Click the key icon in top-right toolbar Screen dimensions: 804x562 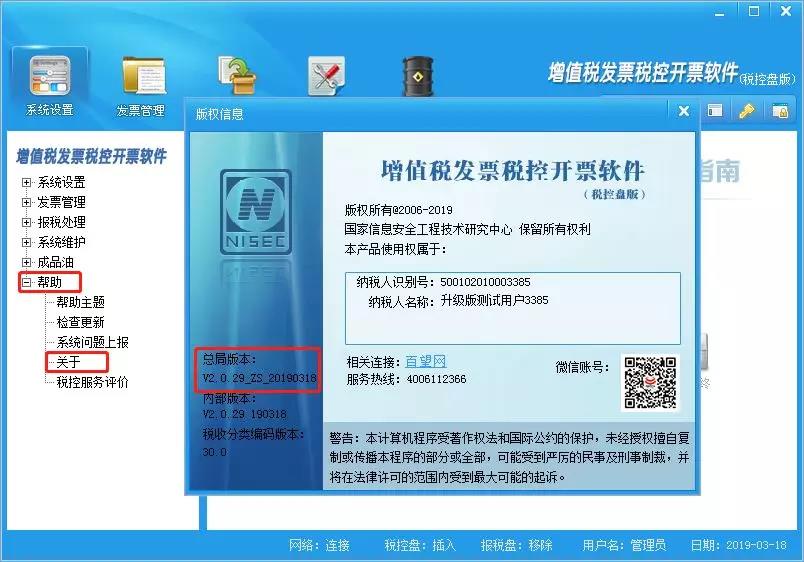(746, 112)
